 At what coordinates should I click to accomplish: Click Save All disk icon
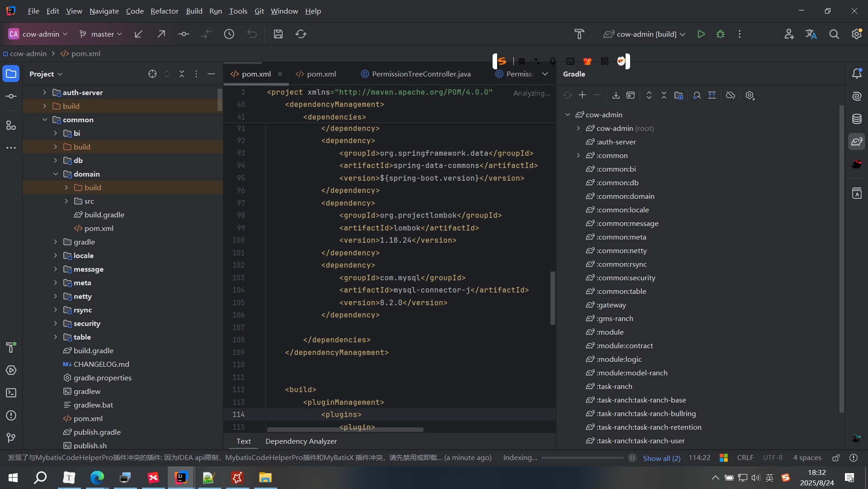[278, 34]
